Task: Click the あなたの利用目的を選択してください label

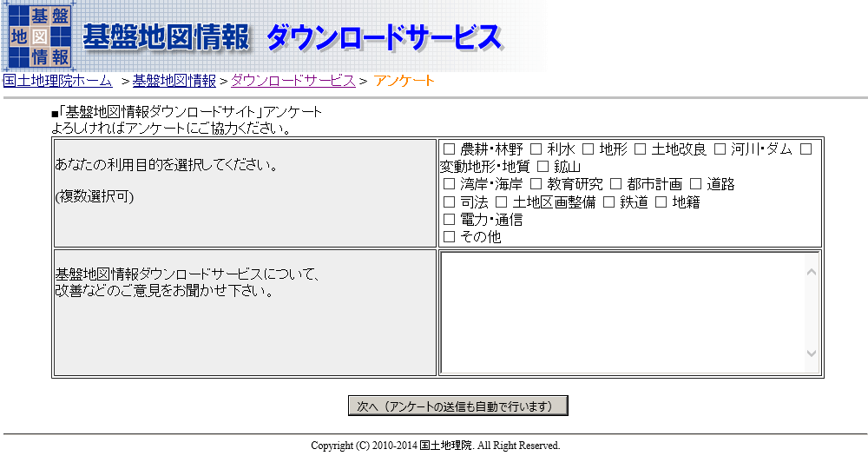Action: (x=166, y=165)
